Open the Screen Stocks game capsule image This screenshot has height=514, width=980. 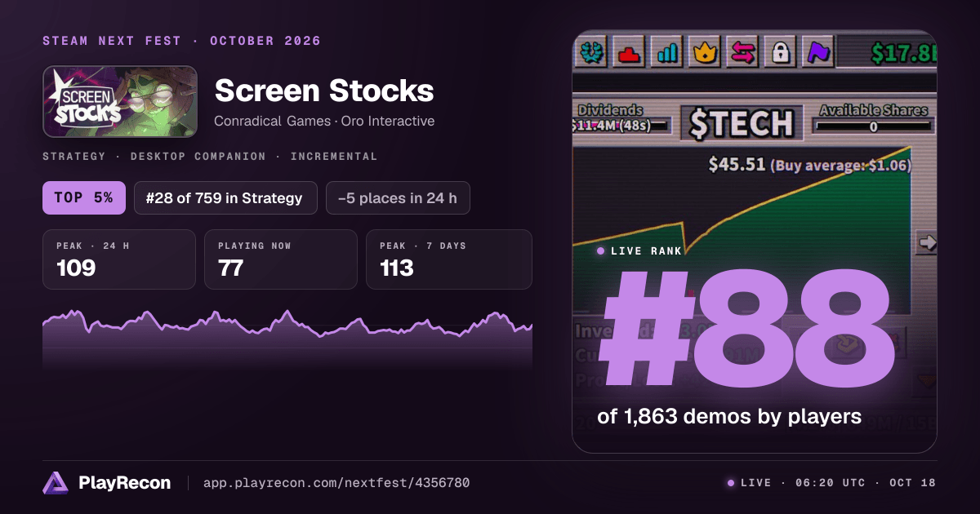[x=120, y=101]
